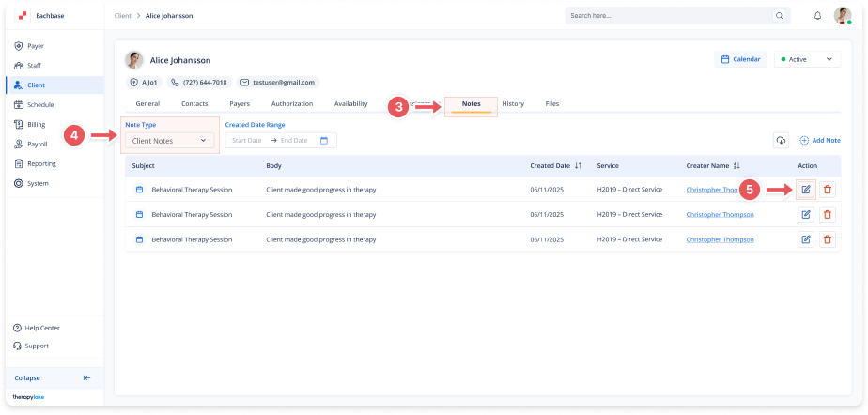This screenshot has height=415, width=868.
Task: Open the Billing sidebar section
Action: click(x=36, y=124)
